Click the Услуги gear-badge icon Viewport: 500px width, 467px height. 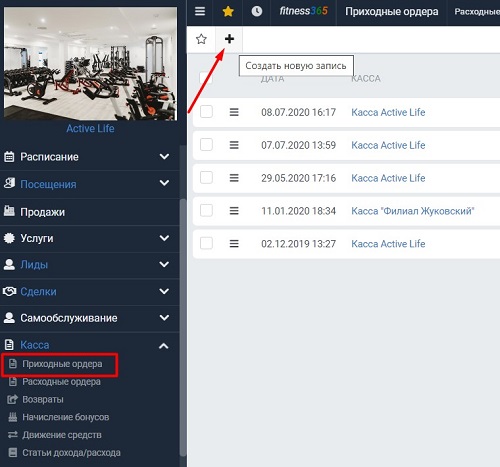pos(9,238)
